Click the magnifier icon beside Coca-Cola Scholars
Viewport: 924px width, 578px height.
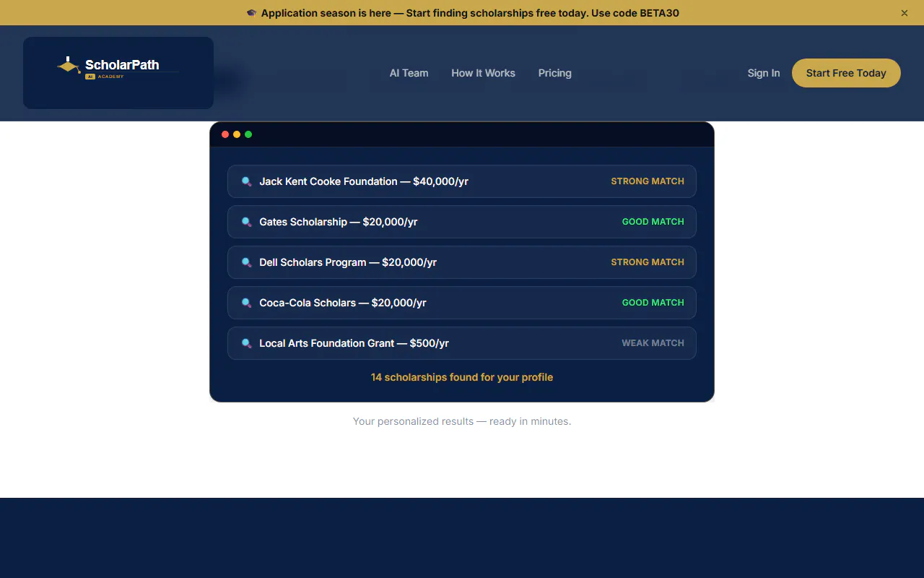246,303
